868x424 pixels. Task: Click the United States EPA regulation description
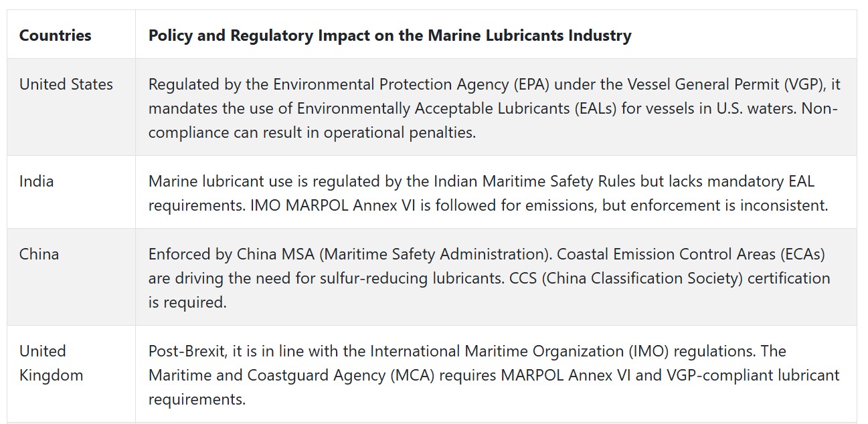pos(494,108)
